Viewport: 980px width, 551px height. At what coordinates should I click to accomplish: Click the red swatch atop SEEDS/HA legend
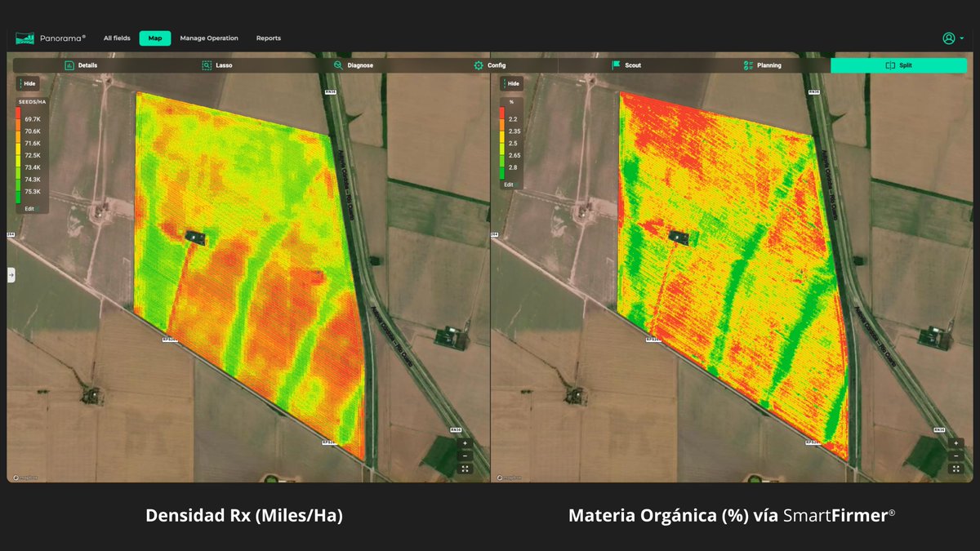click(19, 114)
